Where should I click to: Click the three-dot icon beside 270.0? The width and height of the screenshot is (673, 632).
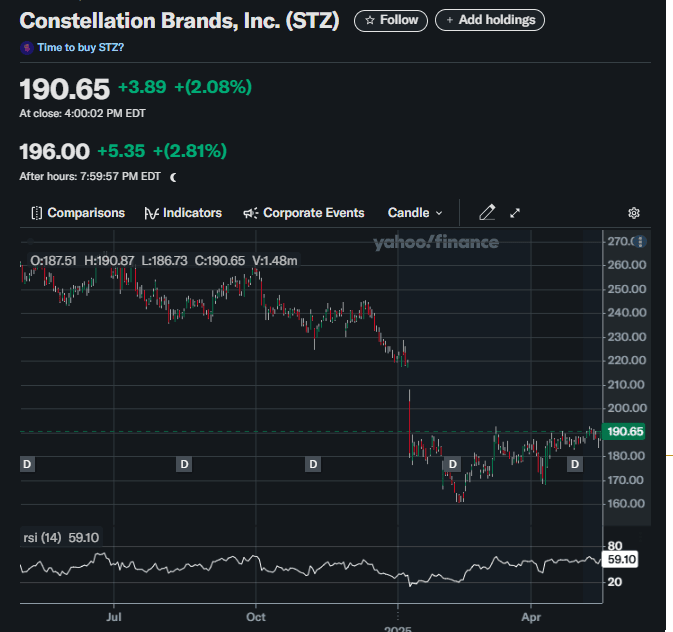[x=641, y=241]
